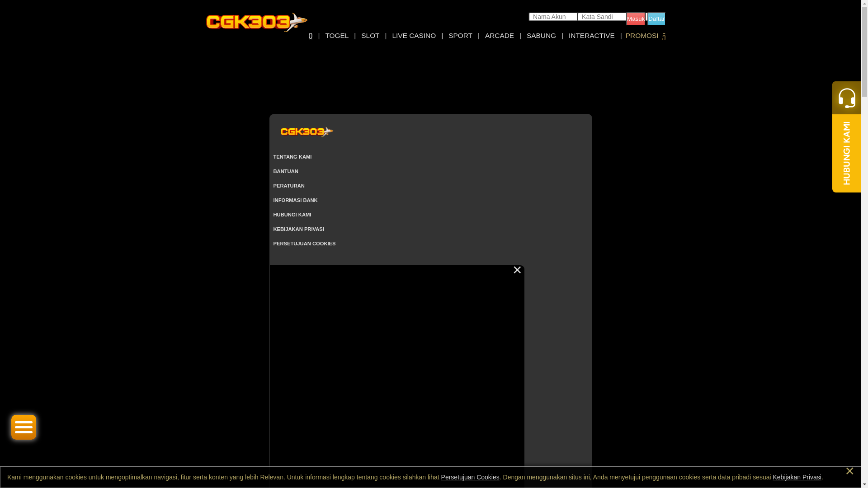Open the SLOT menu
Image resolution: width=868 pixels, height=488 pixels.
370,36
